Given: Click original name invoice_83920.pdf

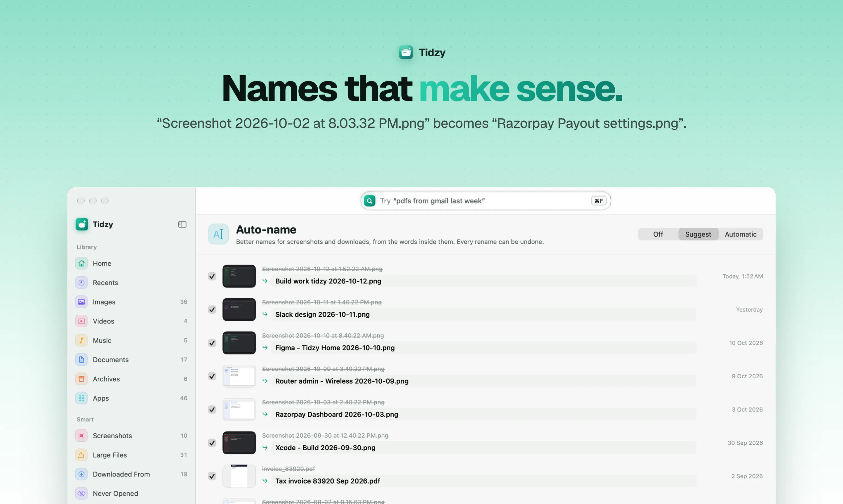Looking at the screenshot, I should pyautogui.click(x=288, y=469).
